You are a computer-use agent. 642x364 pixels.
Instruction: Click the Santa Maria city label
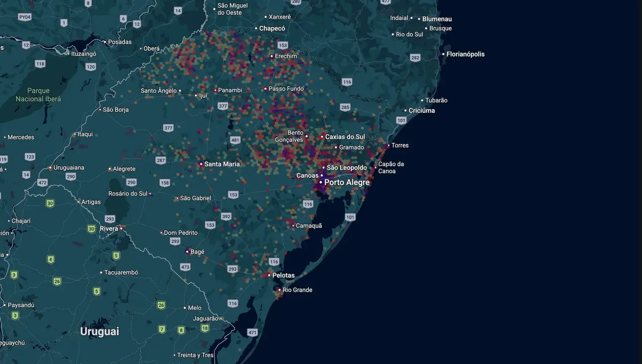point(222,164)
